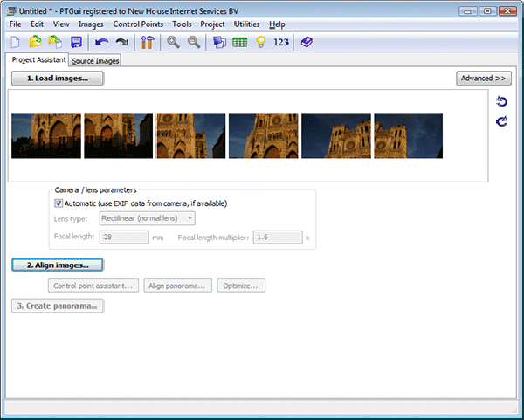The image size is (524, 420).
Task: Save project with the floppy disk icon
Action: [x=77, y=42]
